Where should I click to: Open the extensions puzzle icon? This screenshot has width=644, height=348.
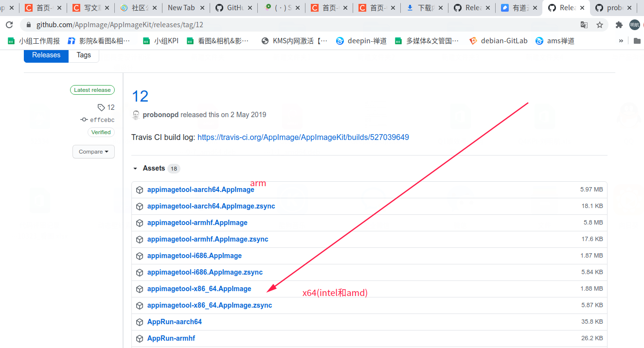(x=619, y=25)
